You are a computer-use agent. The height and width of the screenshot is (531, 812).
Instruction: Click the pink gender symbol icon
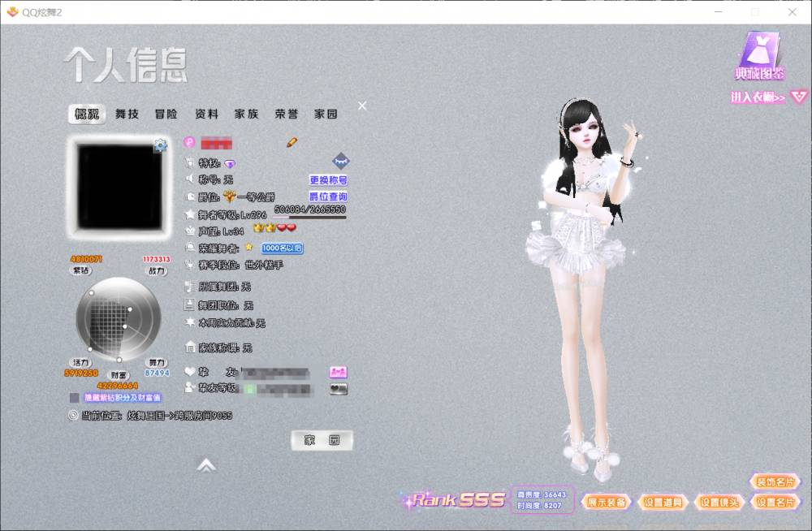coord(189,142)
